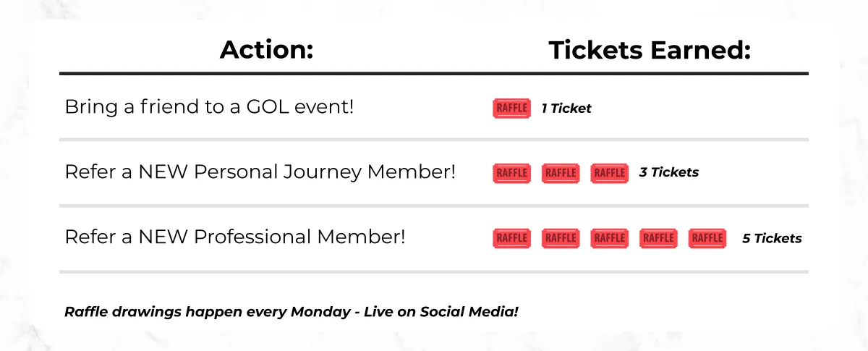Click the '3 Tickets' label
This screenshot has width=868, height=351.
[x=669, y=173]
